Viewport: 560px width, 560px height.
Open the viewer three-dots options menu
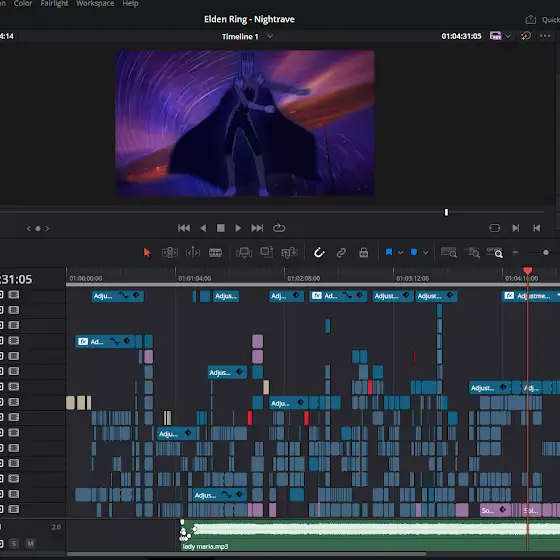(x=545, y=36)
